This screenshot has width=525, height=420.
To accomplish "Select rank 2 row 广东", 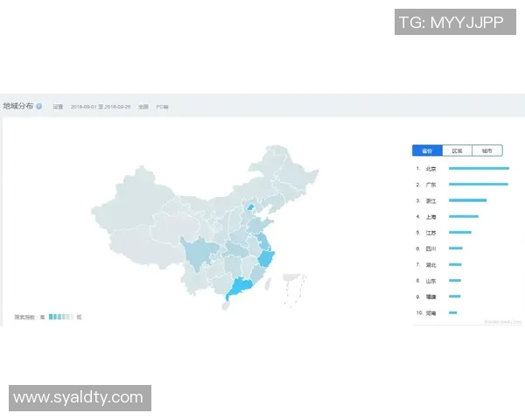I will pyautogui.click(x=463, y=185).
